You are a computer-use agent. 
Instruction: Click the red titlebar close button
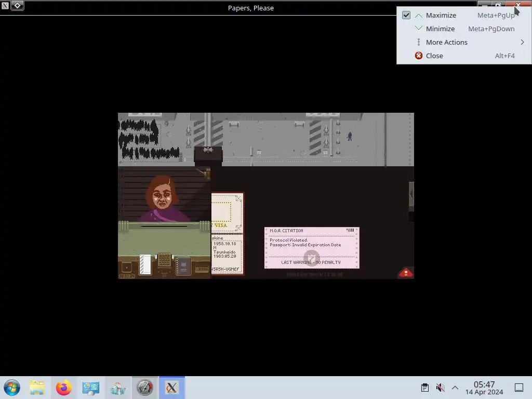pyautogui.click(x=518, y=4)
